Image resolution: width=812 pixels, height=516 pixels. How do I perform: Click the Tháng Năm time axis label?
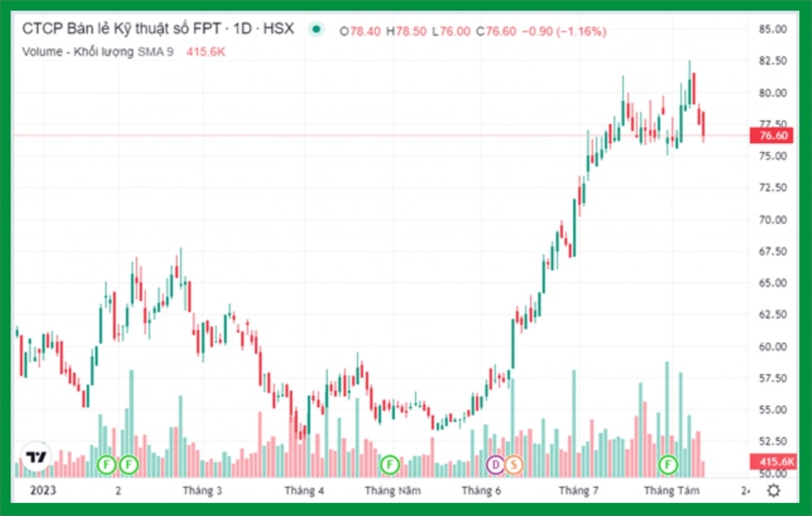click(392, 490)
